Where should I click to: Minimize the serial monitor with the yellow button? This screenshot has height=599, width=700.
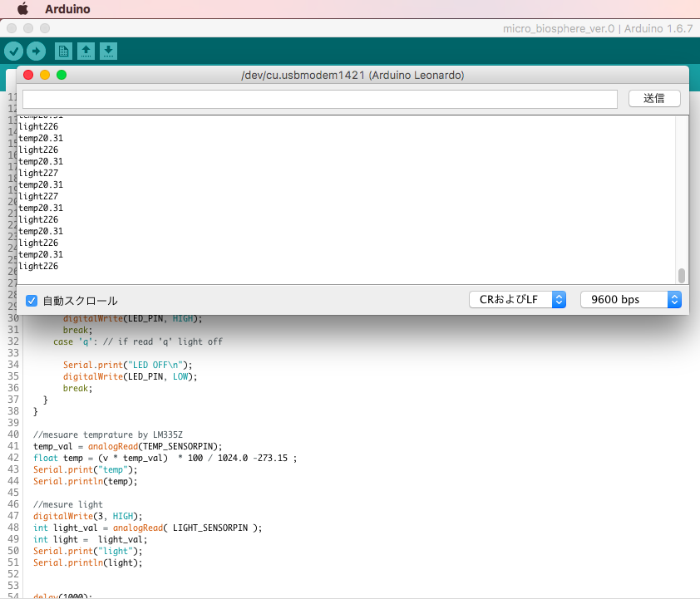(x=45, y=75)
